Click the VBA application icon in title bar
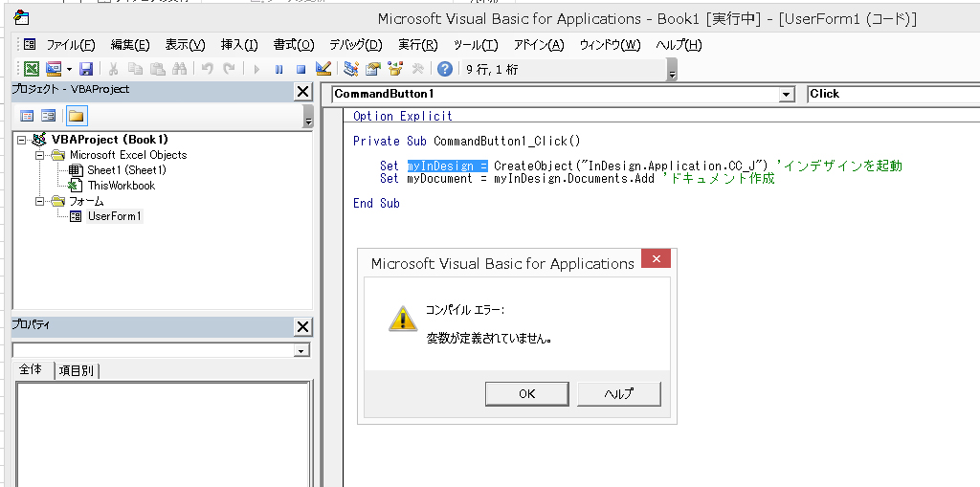980x487 pixels. tap(21, 17)
